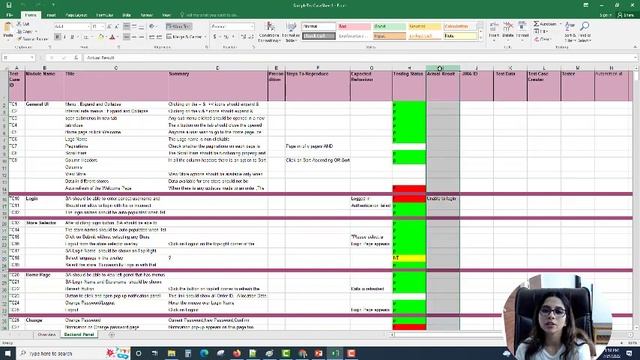Click the yellow Testing Status cell
Screen dimensions: 640x360
409,258
